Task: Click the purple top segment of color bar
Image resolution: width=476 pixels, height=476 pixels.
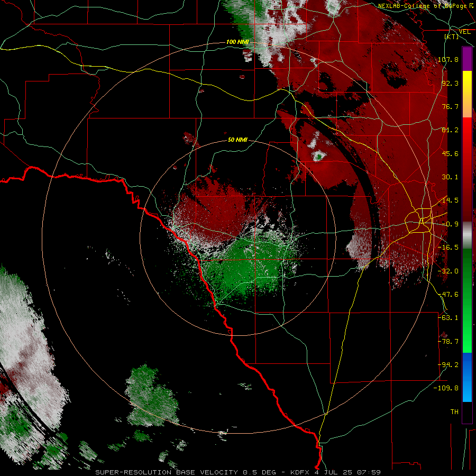Action: pos(467,59)
